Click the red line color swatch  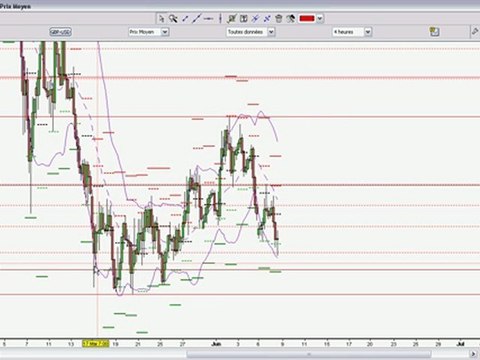[307, 19]
